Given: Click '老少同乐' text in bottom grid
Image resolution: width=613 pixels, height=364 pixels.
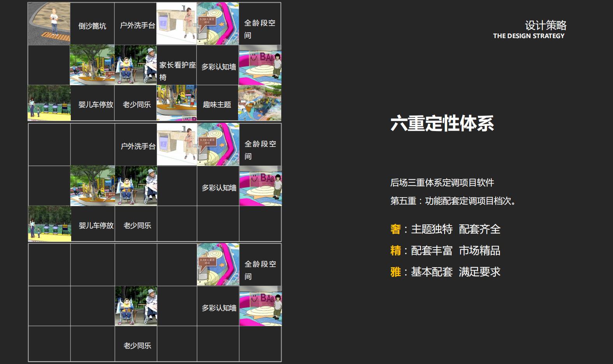Looking at the screenshot, I should pos(137,346).
